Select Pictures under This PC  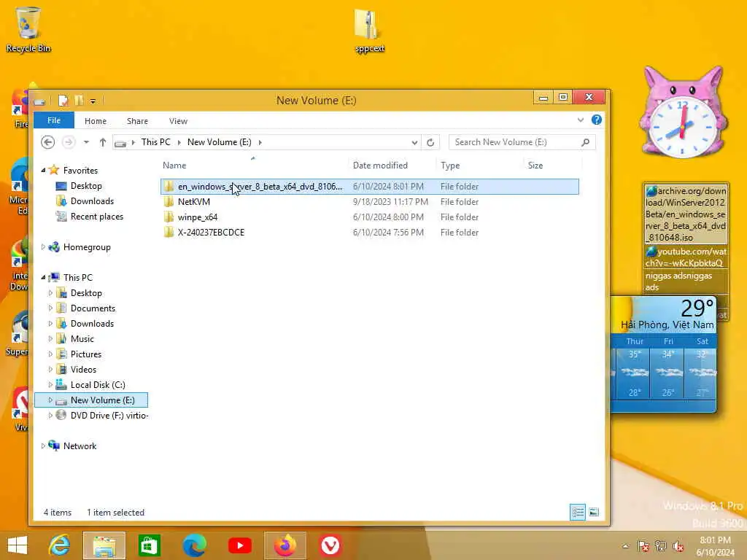[86, 354]
